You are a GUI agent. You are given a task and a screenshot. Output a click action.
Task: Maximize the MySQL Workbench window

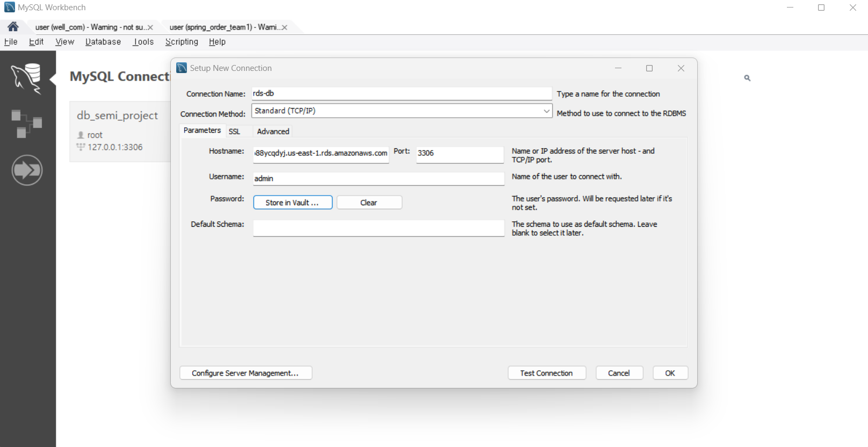pos(821,8)
